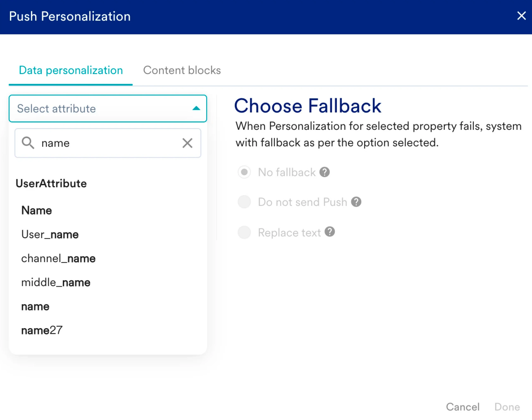Open help icon beside Do not send Push

tap(356, 202)
